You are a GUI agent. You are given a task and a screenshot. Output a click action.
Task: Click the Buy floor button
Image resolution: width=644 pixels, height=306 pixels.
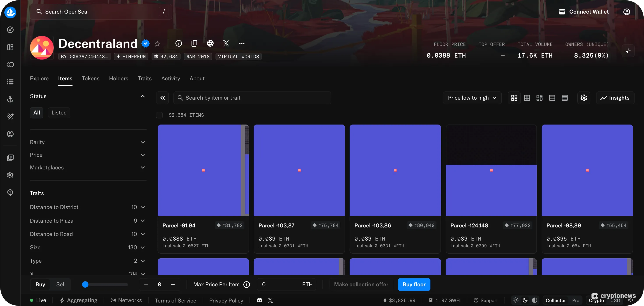coord(414,284)
